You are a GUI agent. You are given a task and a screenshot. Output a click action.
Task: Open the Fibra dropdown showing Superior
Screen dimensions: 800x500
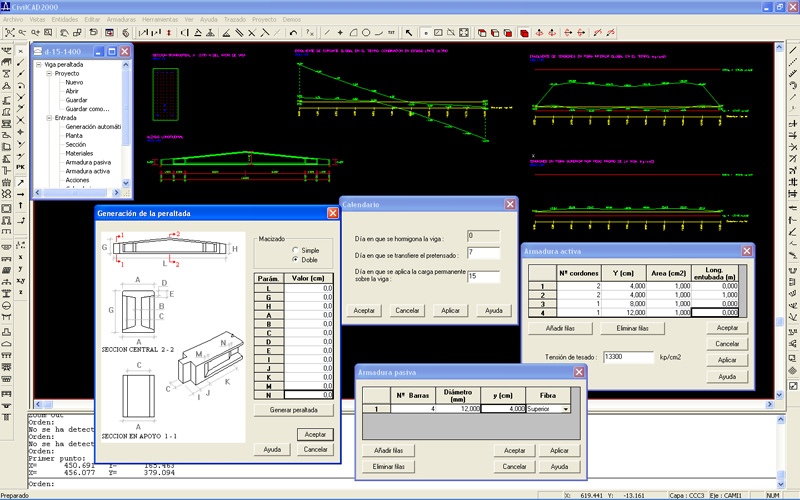(x=567, y=408)
